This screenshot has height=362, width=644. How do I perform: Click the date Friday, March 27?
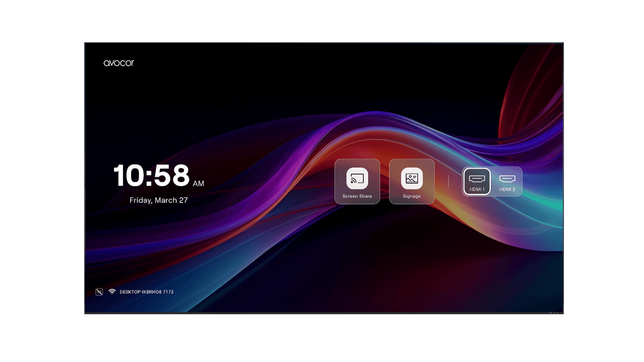point(159,200)
